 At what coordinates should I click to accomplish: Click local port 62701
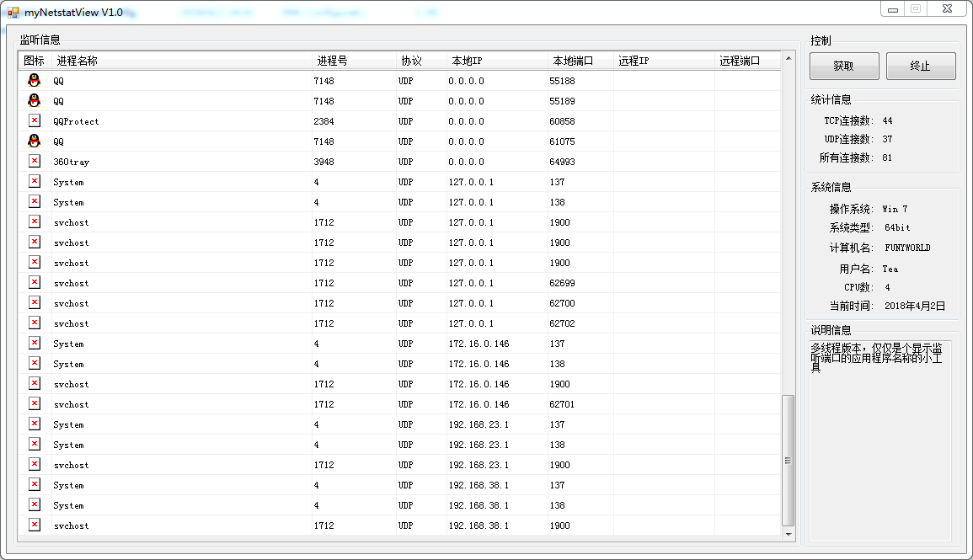(562, 404)
